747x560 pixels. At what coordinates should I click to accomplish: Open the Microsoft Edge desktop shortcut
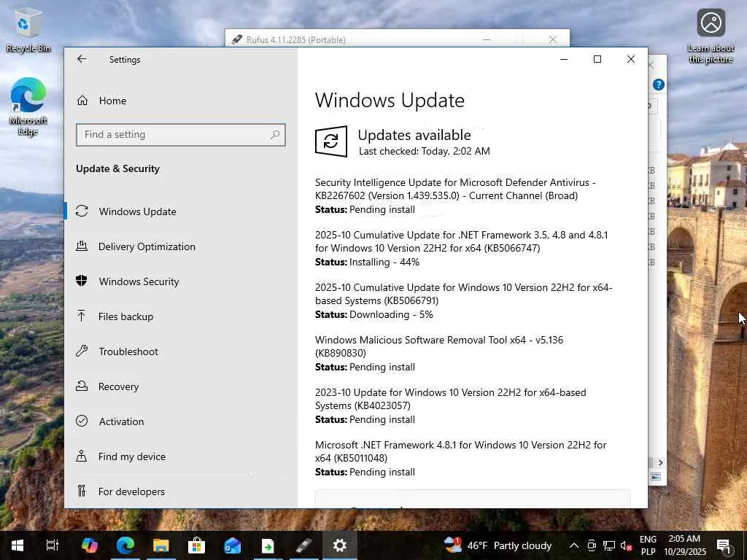point(28,106)
